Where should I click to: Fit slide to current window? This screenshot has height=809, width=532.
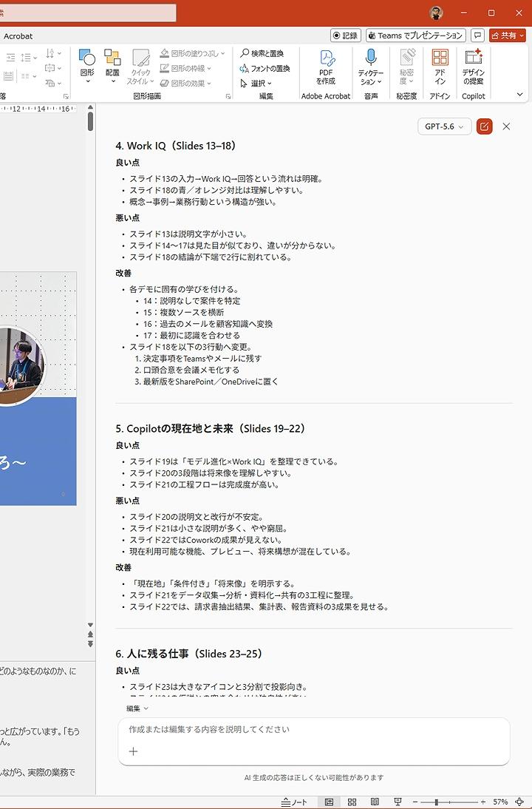(x=519, y=802)
